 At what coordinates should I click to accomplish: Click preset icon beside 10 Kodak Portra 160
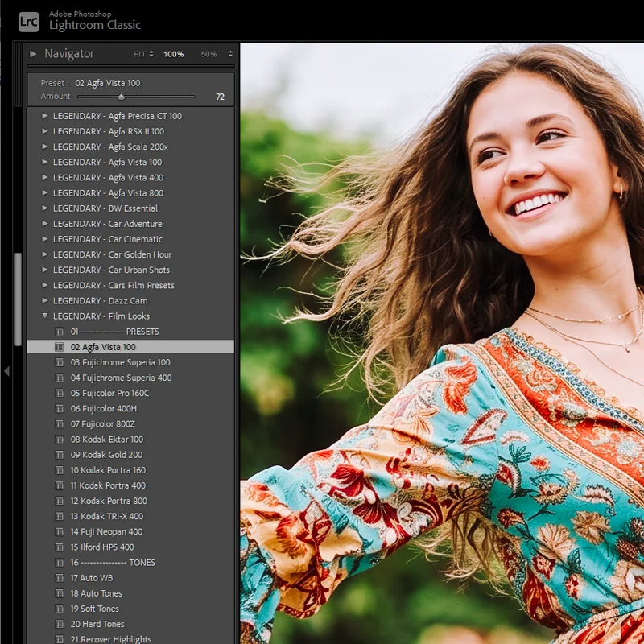pos(60,470)
